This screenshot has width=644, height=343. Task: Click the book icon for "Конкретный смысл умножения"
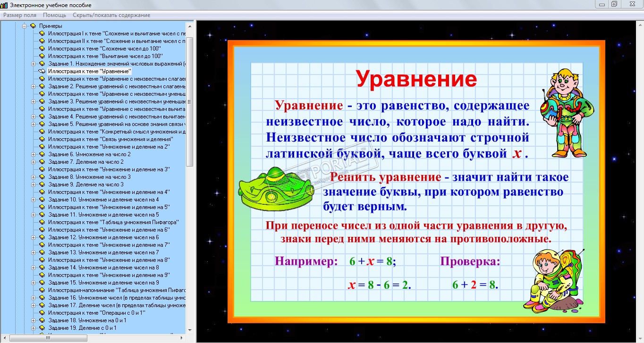pyautogui.click(x=42, y=132)
